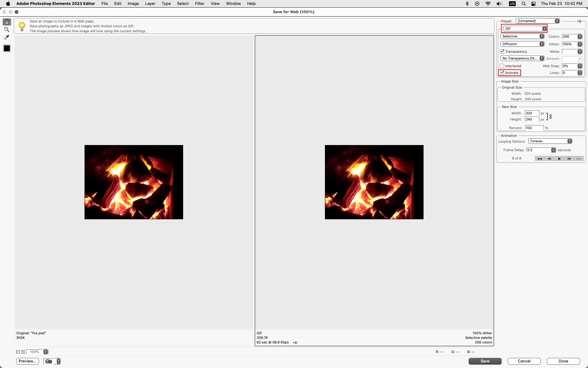588x368 pixels.
Task: Open the GIF file format dropdown
Action: 524,29
